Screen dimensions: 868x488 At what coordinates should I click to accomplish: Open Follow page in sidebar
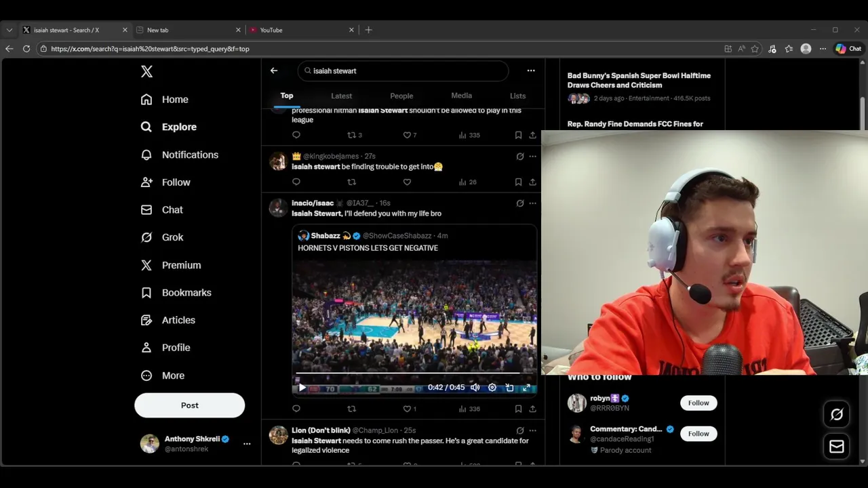[x=165, y=182]
